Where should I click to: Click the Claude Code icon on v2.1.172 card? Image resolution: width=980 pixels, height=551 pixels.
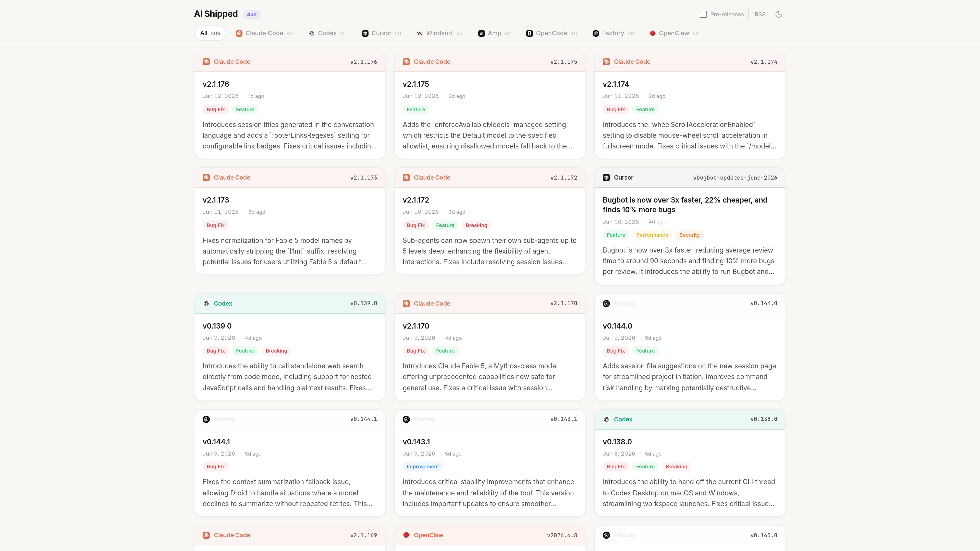[x=406, y=178]
